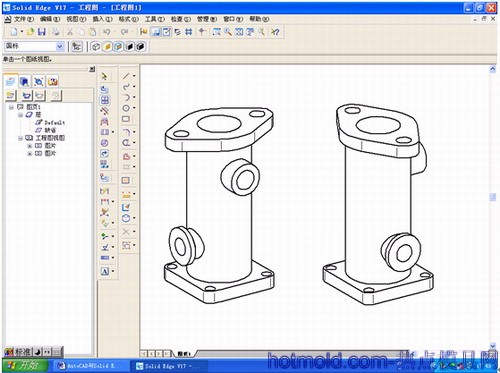This screenshot has height=373, width=500.
Task: Expand the first 图片 tree node
Action: click(x=29, y=146)
